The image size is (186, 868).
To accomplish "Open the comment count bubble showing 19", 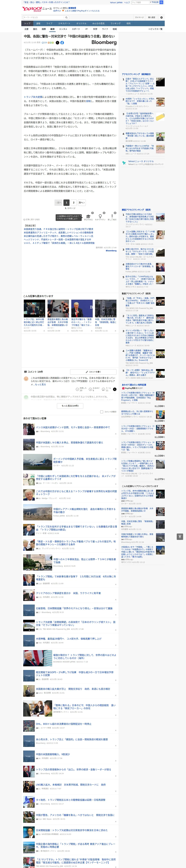I will click(x=44, y=43).
